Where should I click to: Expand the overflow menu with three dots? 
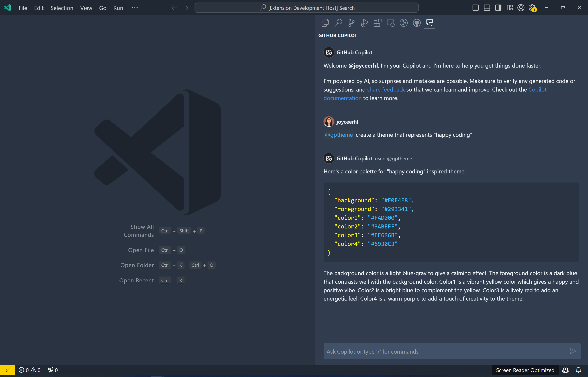point(135,8)
